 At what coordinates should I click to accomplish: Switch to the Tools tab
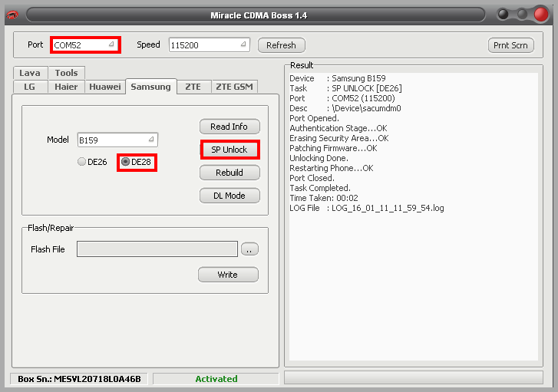coord(67,73)
